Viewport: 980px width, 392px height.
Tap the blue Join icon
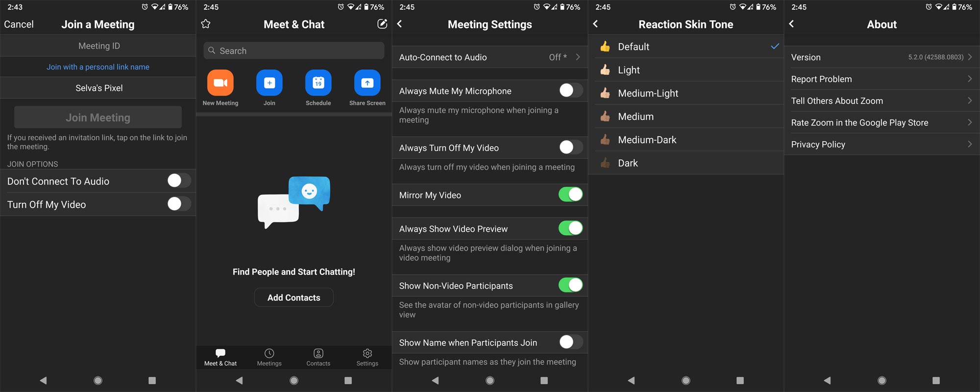(269, 83)
